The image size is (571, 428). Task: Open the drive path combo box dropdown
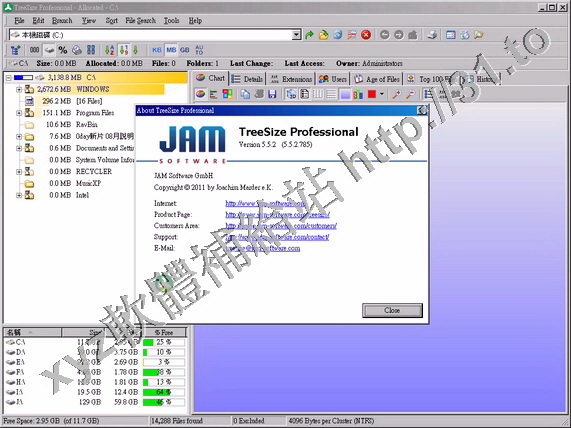pos(297,35)
